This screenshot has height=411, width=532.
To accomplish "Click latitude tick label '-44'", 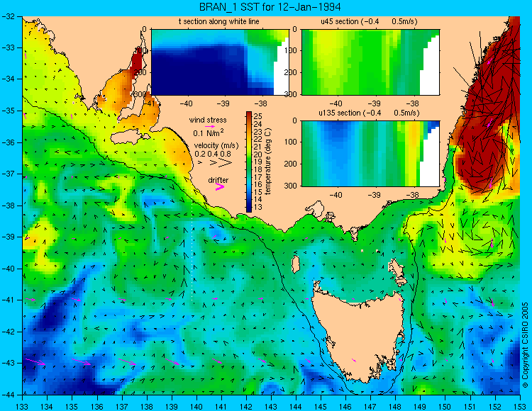I will click(x=8, y=395).
